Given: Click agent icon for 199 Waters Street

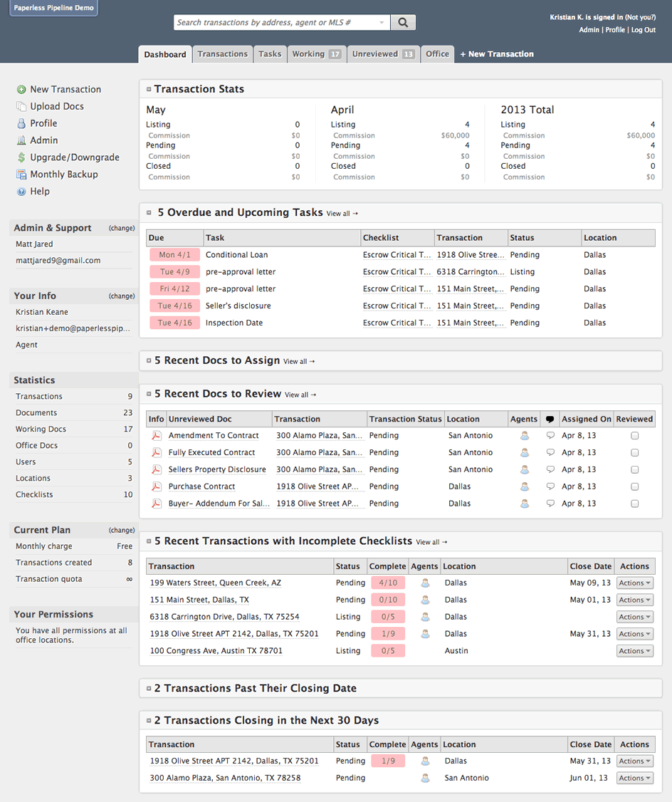Looking at the screenshot, I should click(x=425, y=583).
